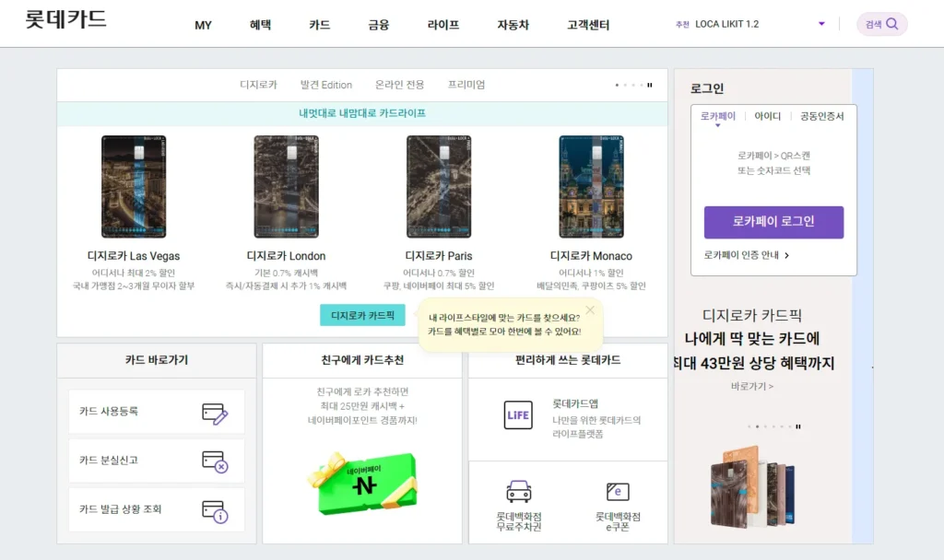Screen dimensions: 944x560
Task: Click the 친구에게 카드추천 heading
Action: [362, 360]
